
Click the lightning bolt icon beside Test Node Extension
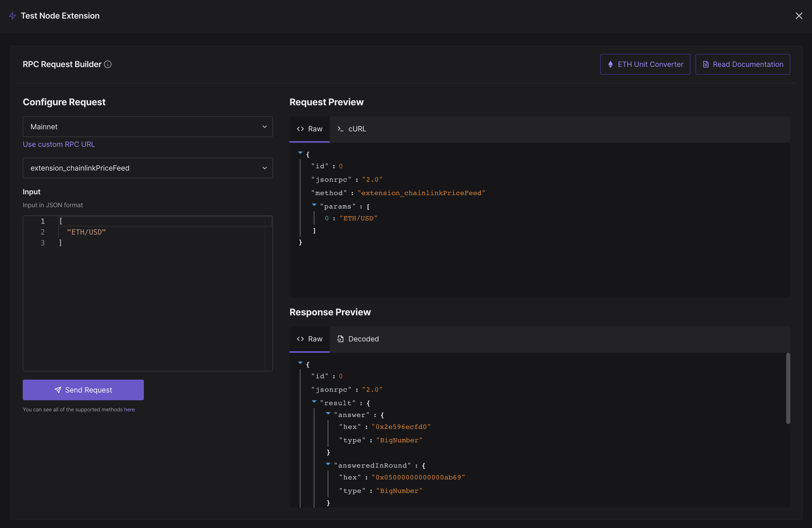(x=12, y=16)
